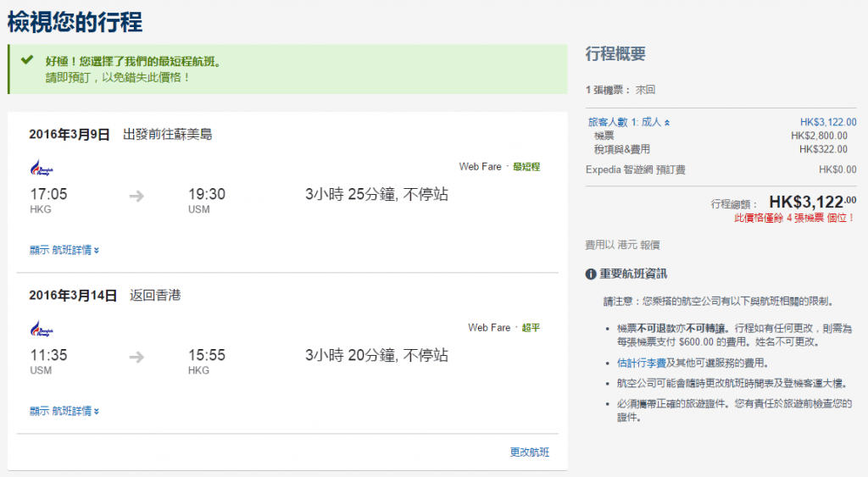Click the 17:05 HKG departure time

(x=48, y=195)
